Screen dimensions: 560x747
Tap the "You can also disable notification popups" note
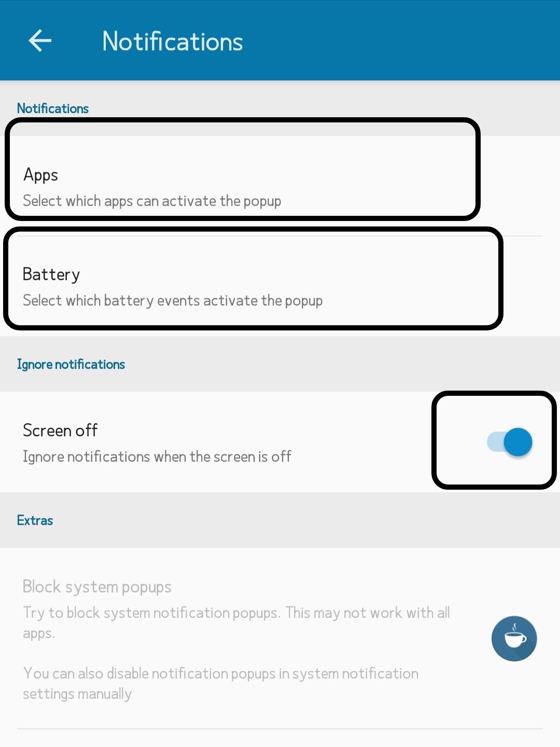(220, 673)
